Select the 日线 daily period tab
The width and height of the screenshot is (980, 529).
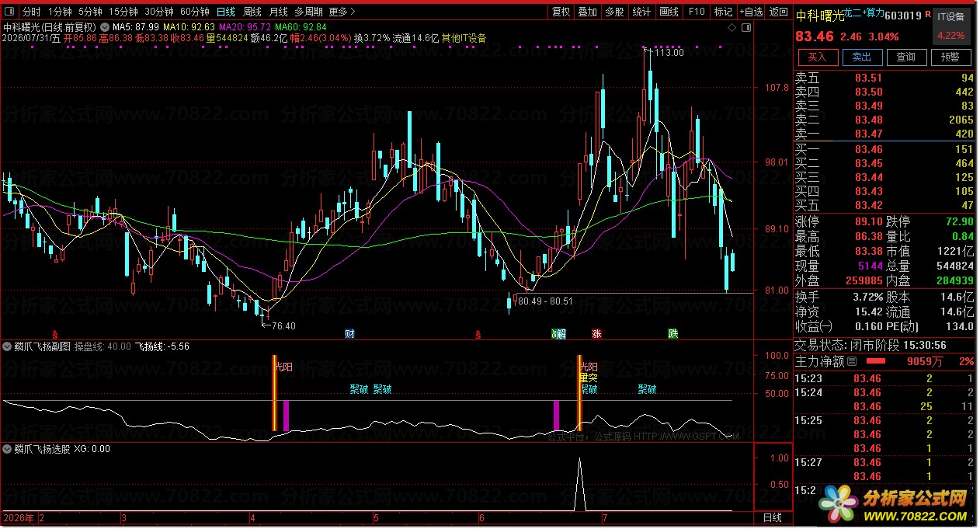(x=225, y=12)
